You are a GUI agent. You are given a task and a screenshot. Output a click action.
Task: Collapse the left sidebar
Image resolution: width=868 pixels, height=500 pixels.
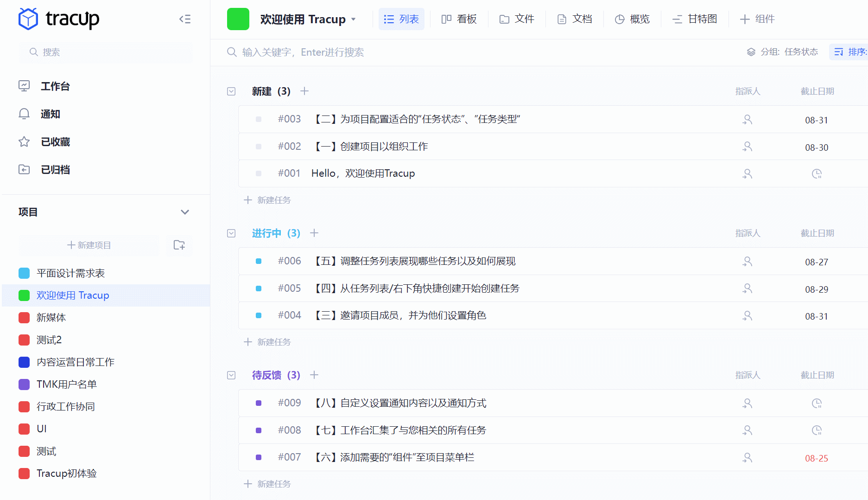pos(185,19)
